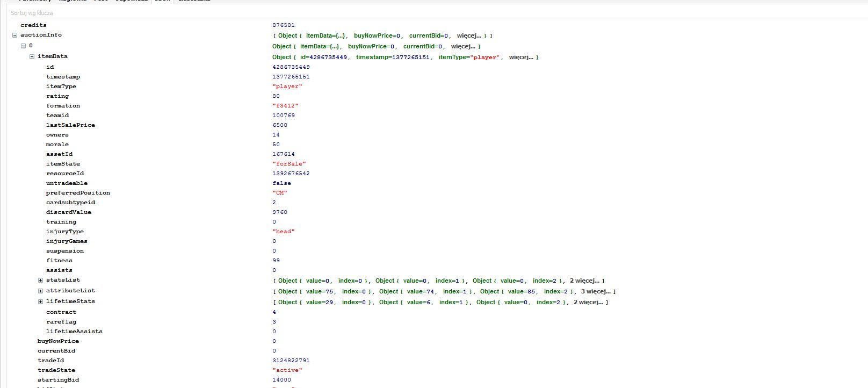Image resolution: width=868 pixels, height=388 pixels.
Task: Collapse the '0' array item node
Action: (23, 46)
